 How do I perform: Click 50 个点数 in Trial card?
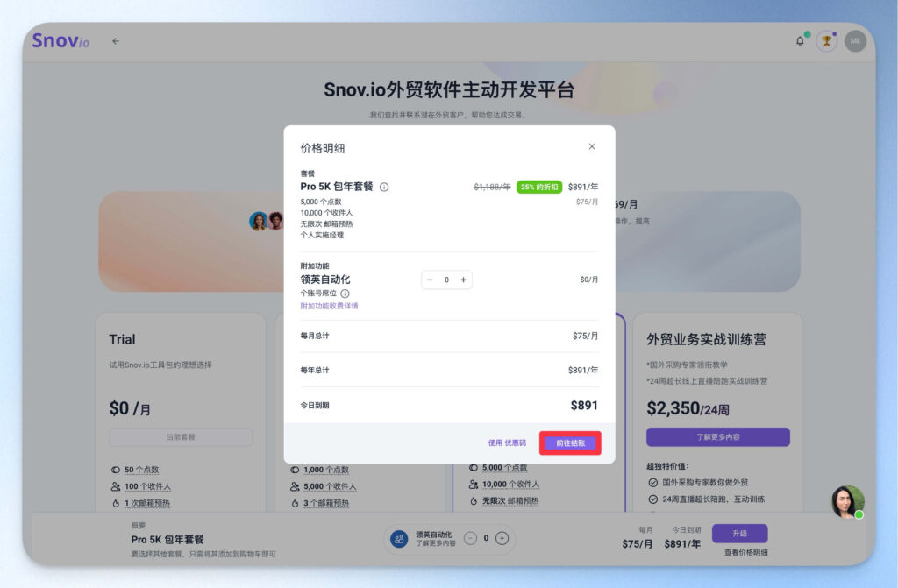[x=141, y=470]
